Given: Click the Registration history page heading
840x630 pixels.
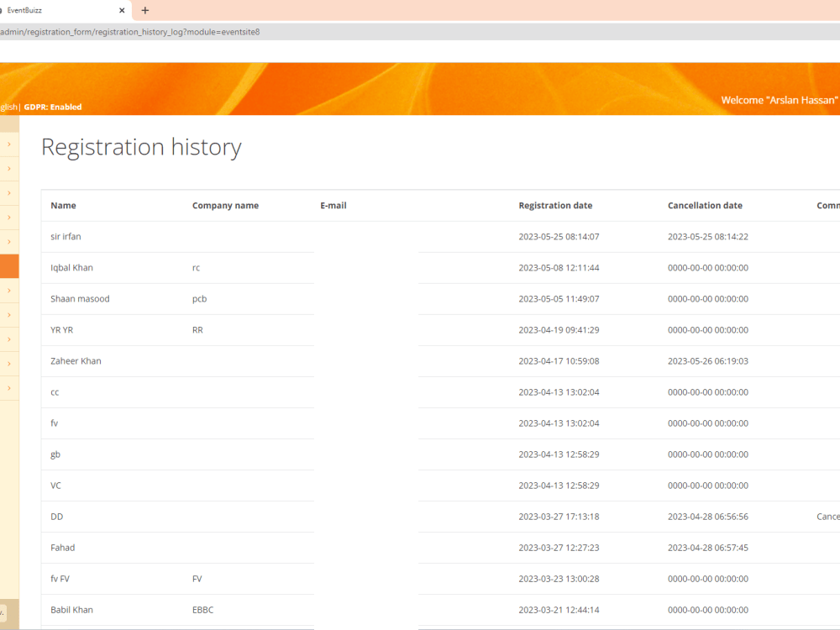Looking at the screenshot, I should (x=141, y=147).
